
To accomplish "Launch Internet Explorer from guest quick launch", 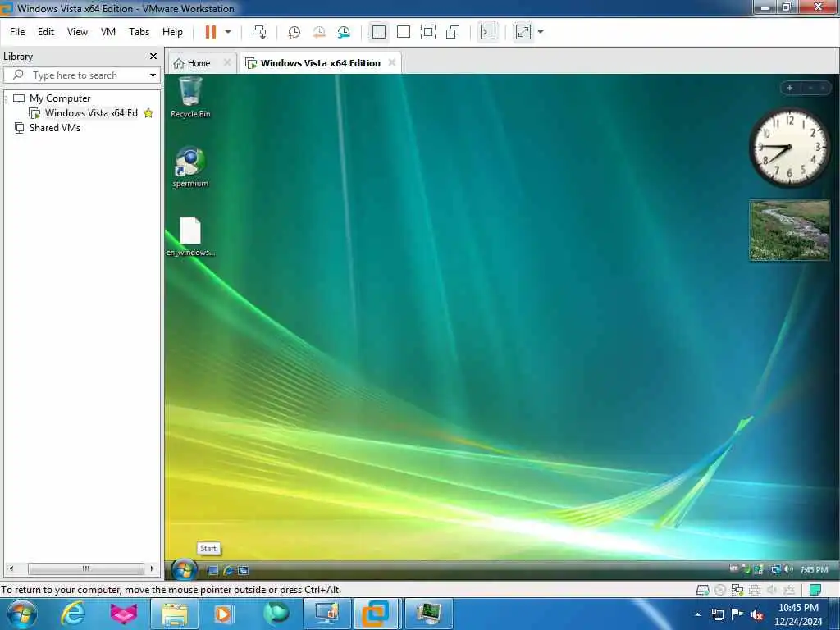I will coord(228,571).
